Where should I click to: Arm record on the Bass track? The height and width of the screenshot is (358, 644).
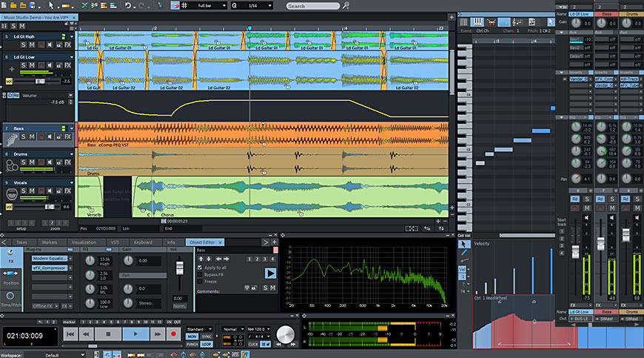point(41,136)
